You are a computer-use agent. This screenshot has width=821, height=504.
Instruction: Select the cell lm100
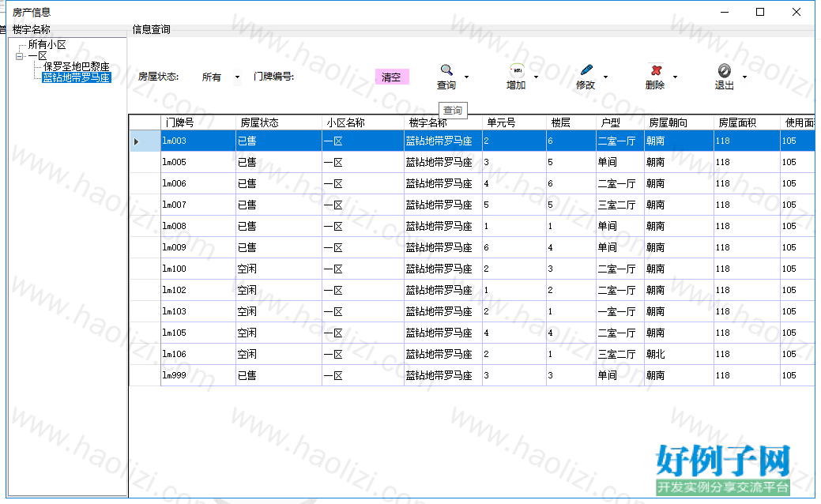click(198, 269)
